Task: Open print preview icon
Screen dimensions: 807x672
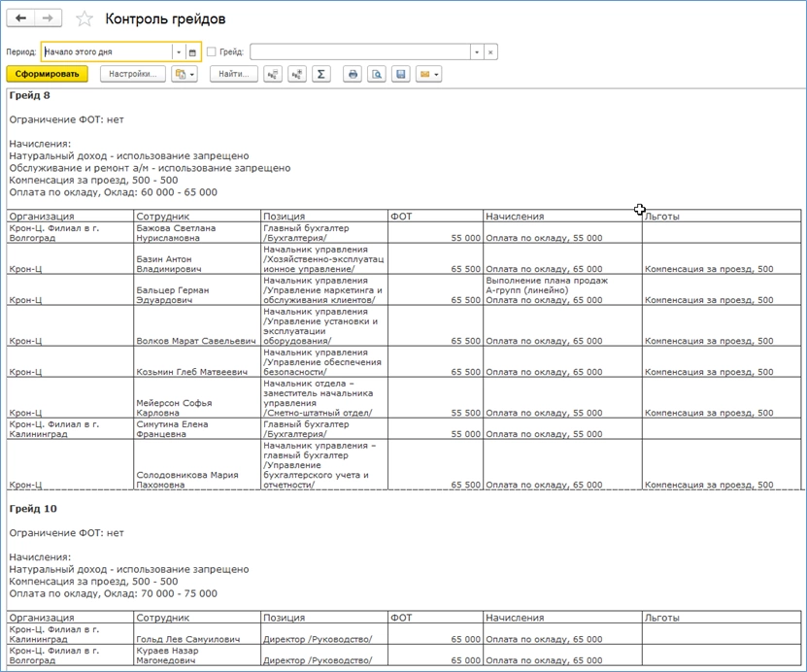Action: (377, 74)
